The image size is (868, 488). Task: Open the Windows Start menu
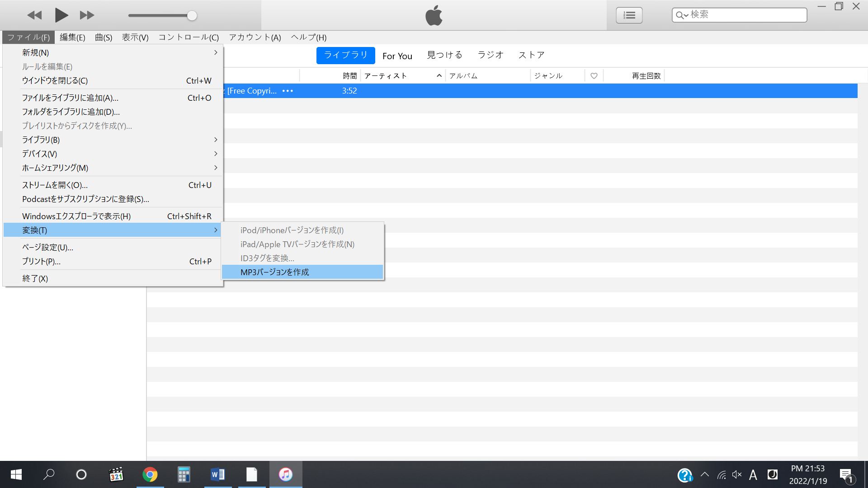16,474
